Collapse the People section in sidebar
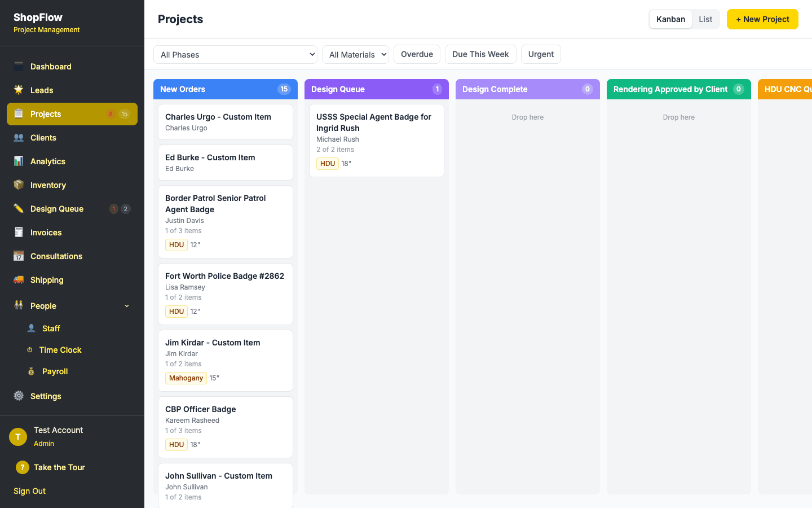This screenshot has width=812, height=508. tap(127, 305)
